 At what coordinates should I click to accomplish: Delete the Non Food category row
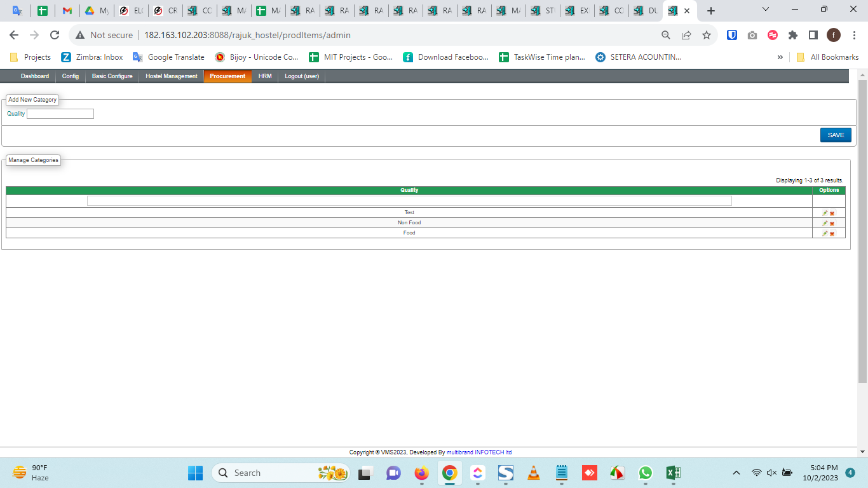point(832,223)
